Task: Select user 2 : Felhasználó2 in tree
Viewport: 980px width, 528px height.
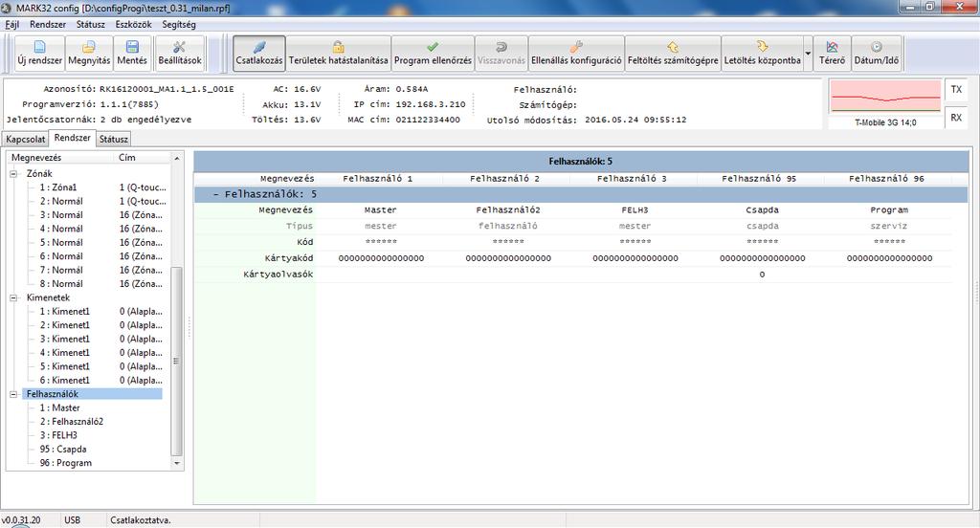Action: [71, 422]
